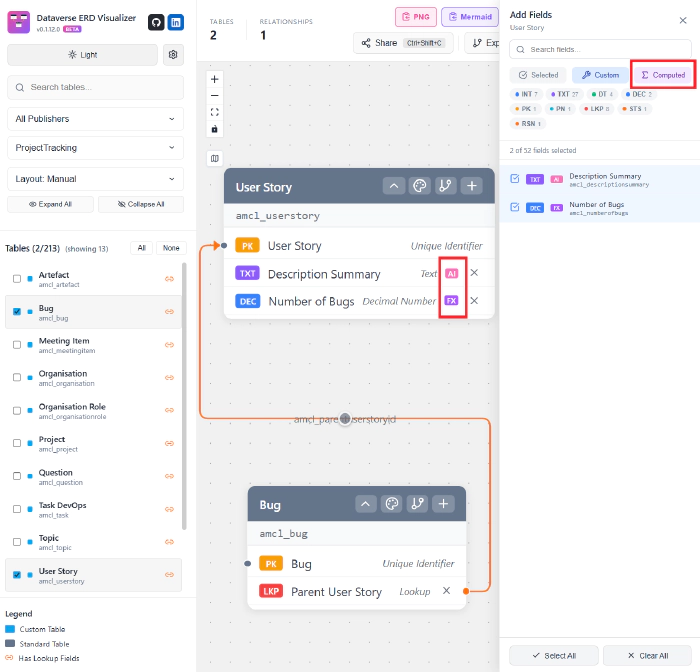Viewport: 700px width, 672px height.
Task: Click fit view icon on canvas controls
Action: pos(215,112)
